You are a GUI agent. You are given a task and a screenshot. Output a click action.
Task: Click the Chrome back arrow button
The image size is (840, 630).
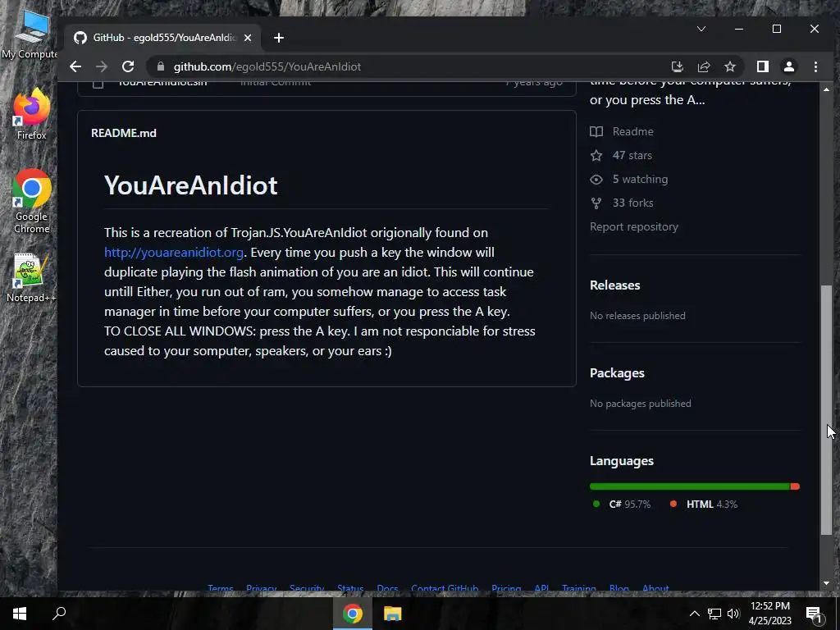click(75, 66)
